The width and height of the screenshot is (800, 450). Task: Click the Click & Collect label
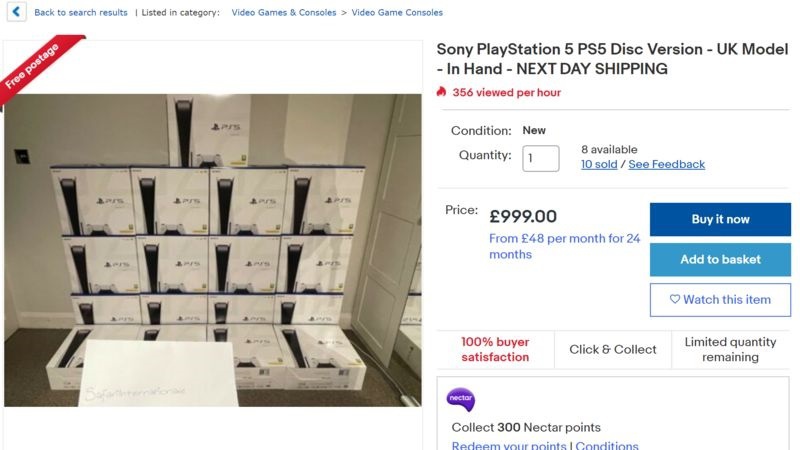[613, 350]
